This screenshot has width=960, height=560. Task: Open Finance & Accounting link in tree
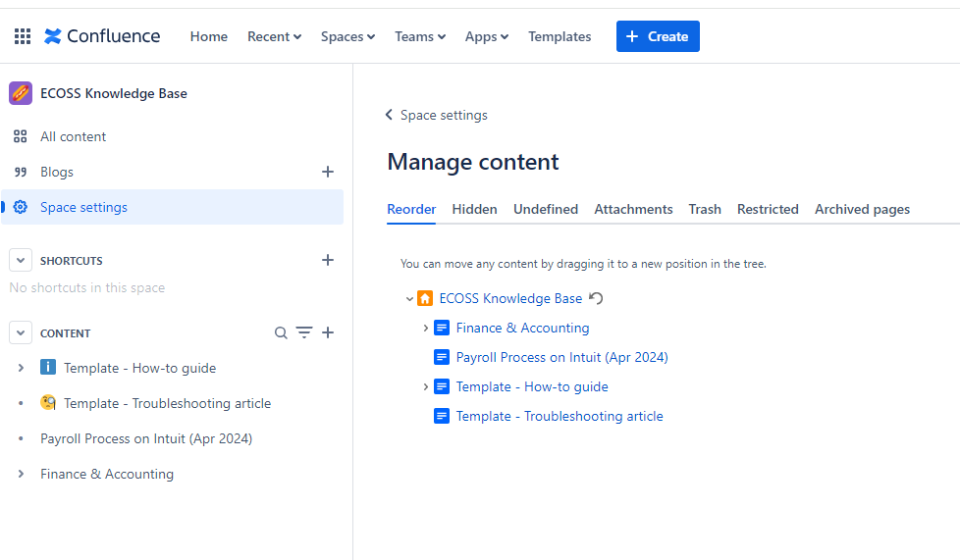click(522, 328)
